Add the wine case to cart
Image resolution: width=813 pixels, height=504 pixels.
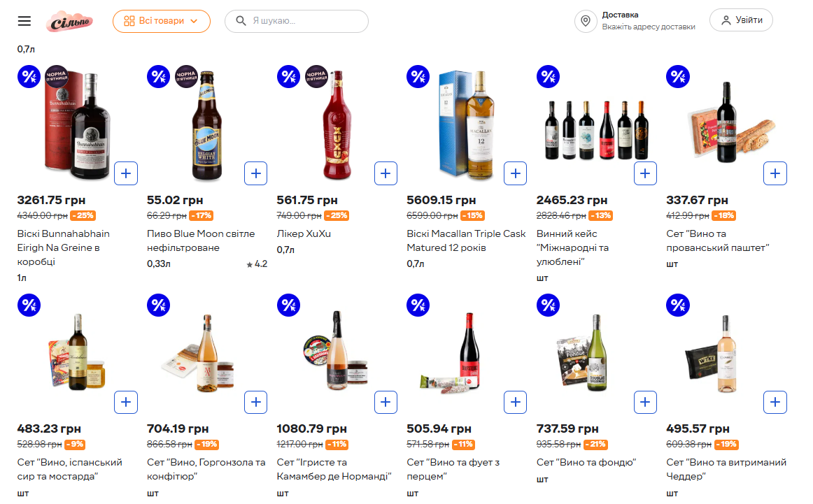point(645,173)
